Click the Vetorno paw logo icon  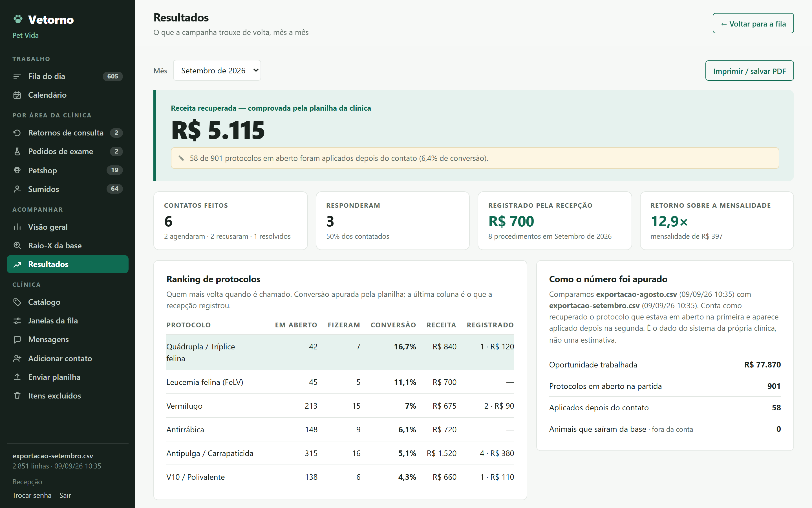(18, 19)
